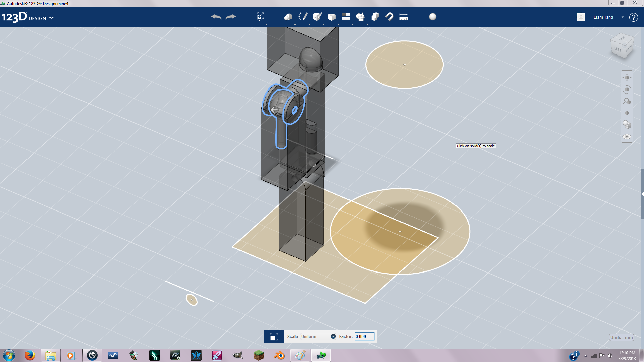Open the Transform tool
Screen dimensions: 644x362
[x=260, y=17]
